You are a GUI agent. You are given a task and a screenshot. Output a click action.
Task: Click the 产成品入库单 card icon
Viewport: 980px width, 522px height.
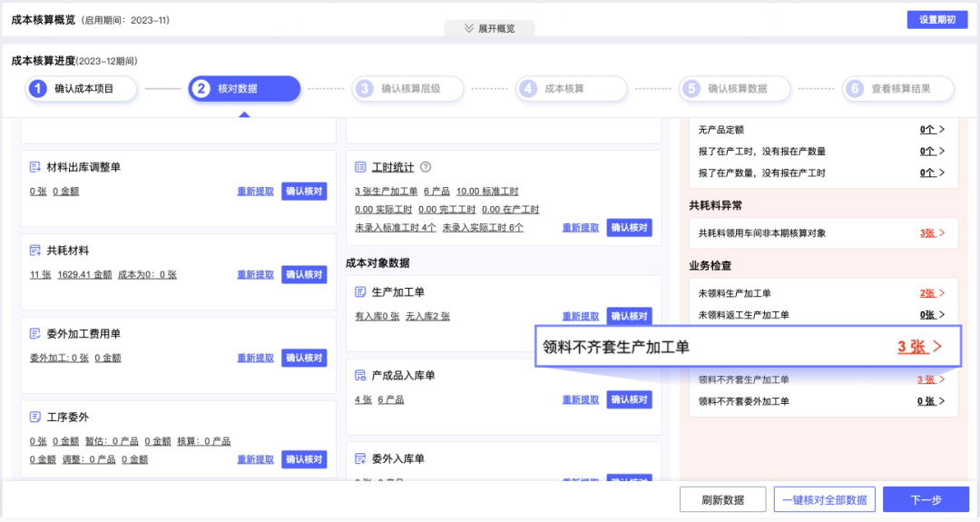point(360,375)
